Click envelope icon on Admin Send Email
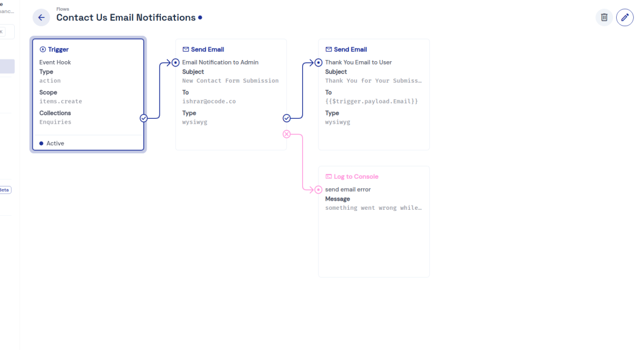644x350 pixels. click(x=186, y=49)
